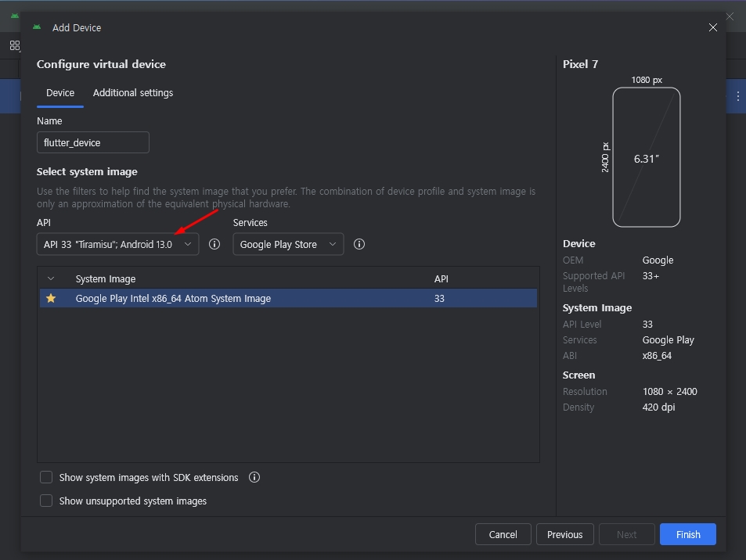This screenshot has width=746, height=560.
Task: Click the Name field with flutter_device
Action: pos(93,142)
